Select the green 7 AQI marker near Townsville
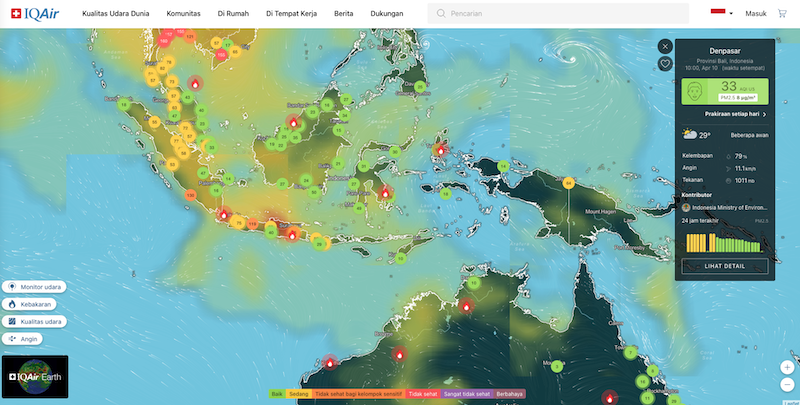800x405 pixels. pos(631,352)
